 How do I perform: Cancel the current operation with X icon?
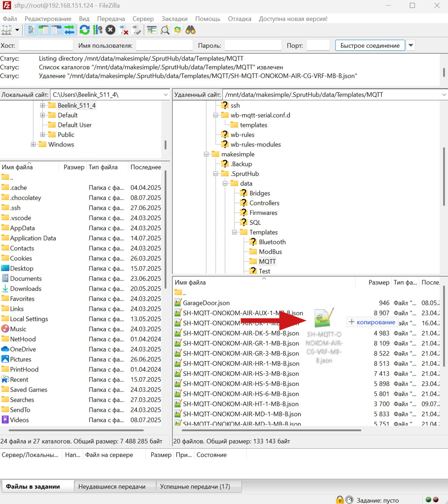110,30
